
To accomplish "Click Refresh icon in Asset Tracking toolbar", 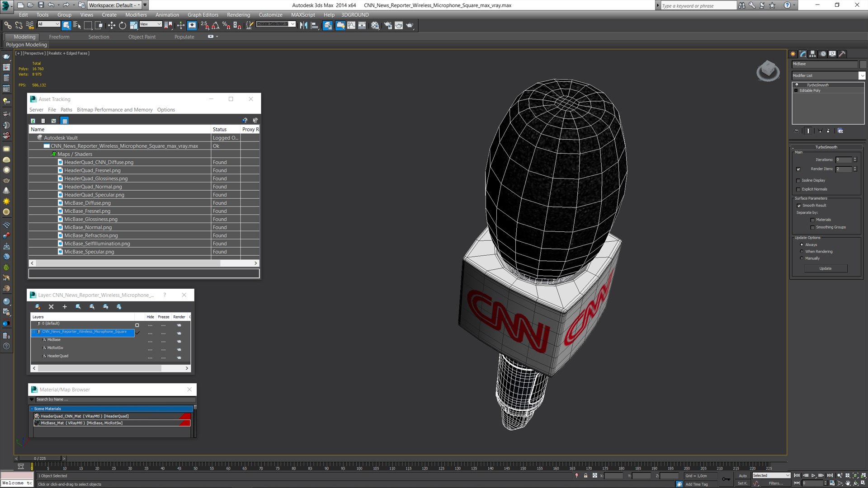I will [x=33, y=121].
